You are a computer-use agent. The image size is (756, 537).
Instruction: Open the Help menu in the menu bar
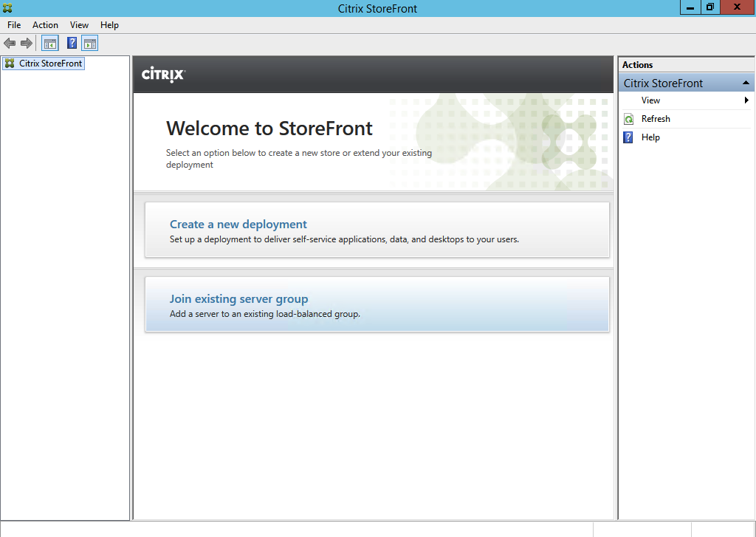[109, 25]
